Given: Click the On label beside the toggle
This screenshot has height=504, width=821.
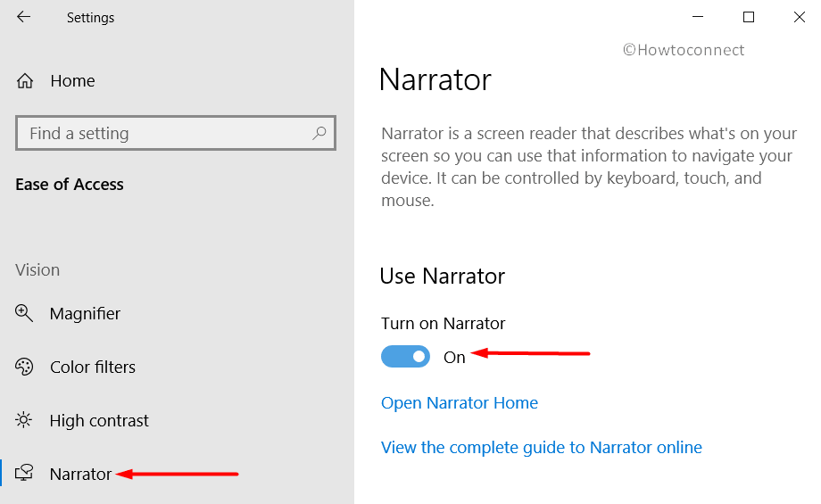Looking at the screenshot, I should coord(454,357).
